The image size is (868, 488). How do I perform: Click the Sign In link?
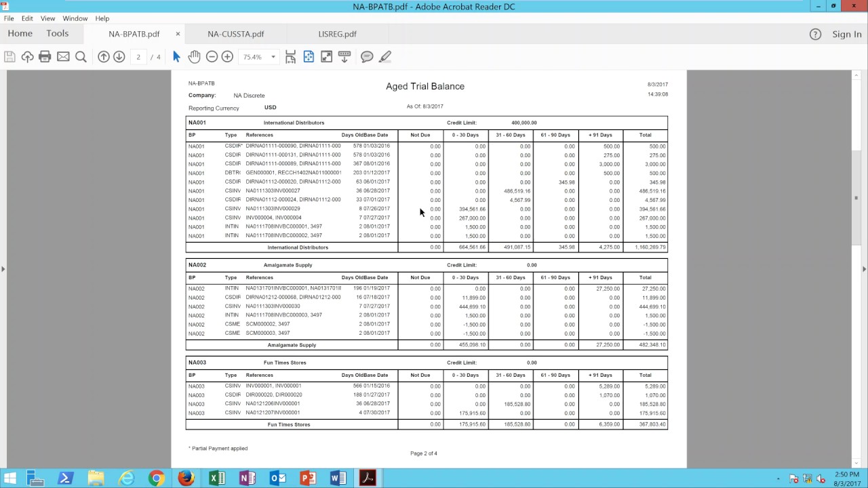(x=847, y=34)
